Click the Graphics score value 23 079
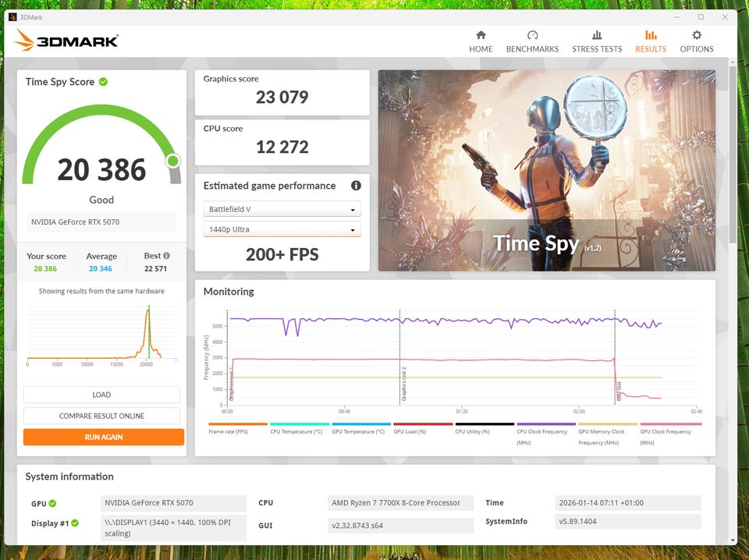Screen dimensions: 749x560 click(282, 97)
